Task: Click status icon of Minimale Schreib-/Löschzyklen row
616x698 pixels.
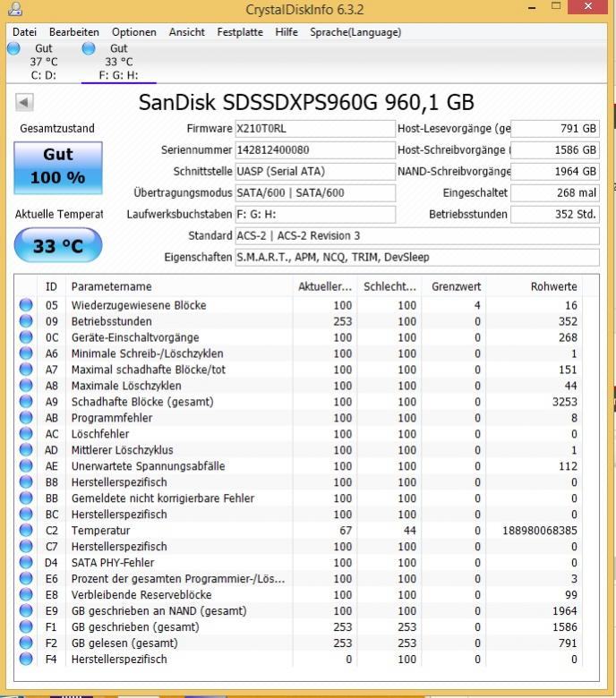Action: [x=26, y=353]
